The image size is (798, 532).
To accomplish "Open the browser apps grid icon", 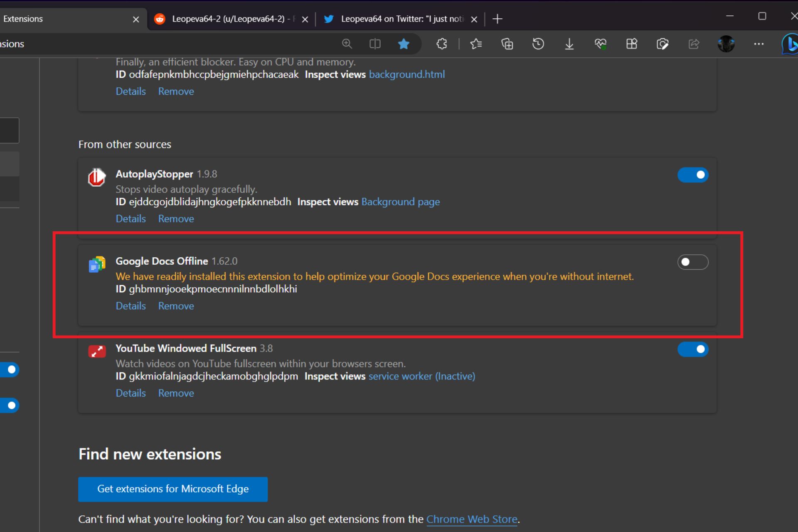I will [632, 44].
